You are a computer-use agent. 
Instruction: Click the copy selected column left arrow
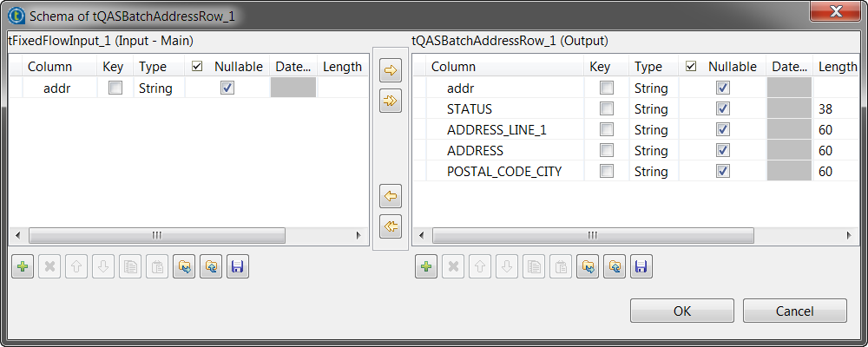click(391, 196)
